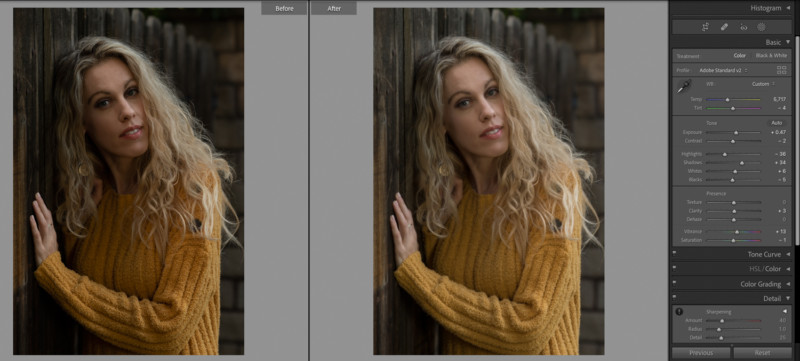Switch treatment to Black & White

pos(771,56)
